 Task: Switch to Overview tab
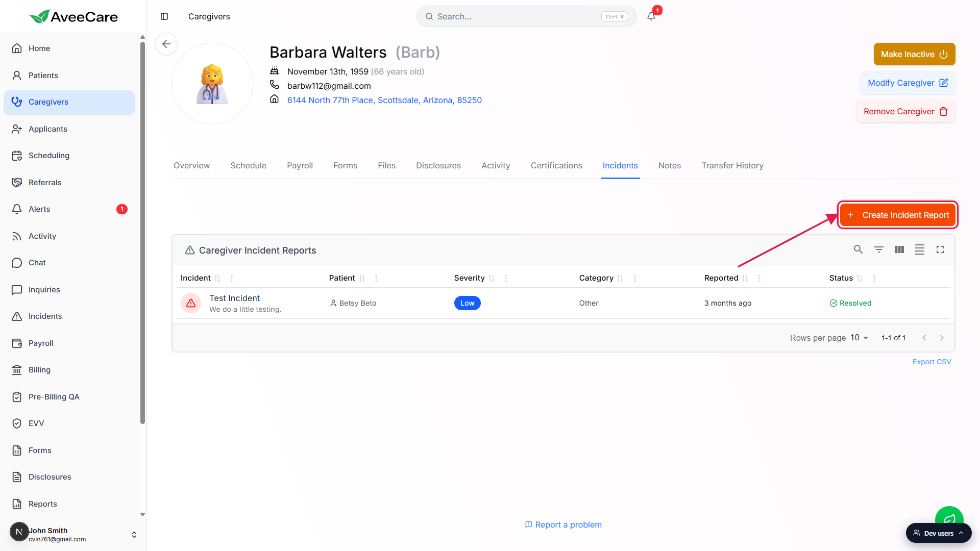click(191, 166)
